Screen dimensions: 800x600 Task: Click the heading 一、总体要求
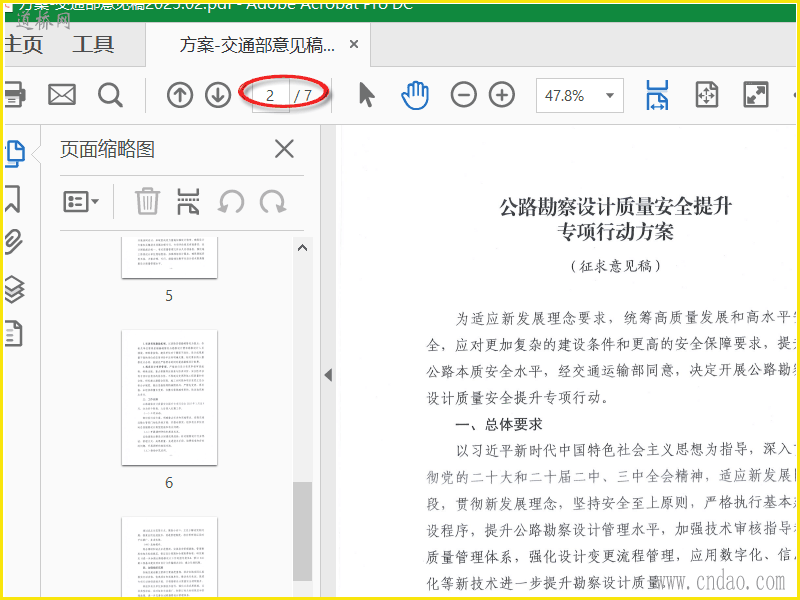coord(499,424)
